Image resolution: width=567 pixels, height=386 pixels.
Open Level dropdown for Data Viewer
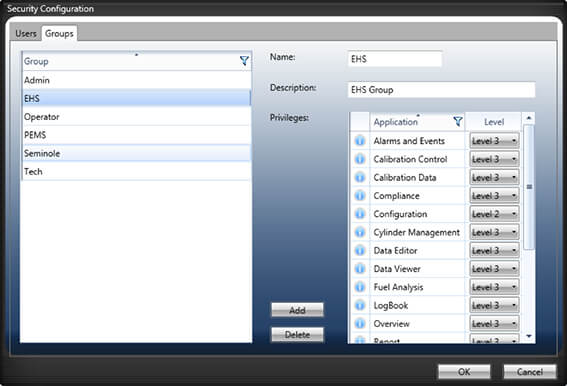tap(494, 269)
